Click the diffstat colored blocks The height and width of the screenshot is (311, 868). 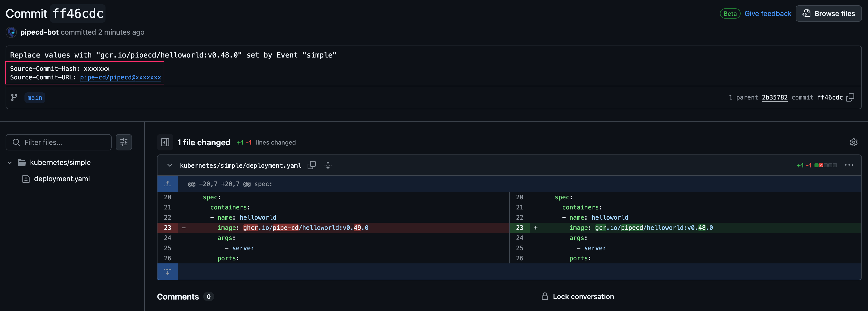(x=825, y=165)
